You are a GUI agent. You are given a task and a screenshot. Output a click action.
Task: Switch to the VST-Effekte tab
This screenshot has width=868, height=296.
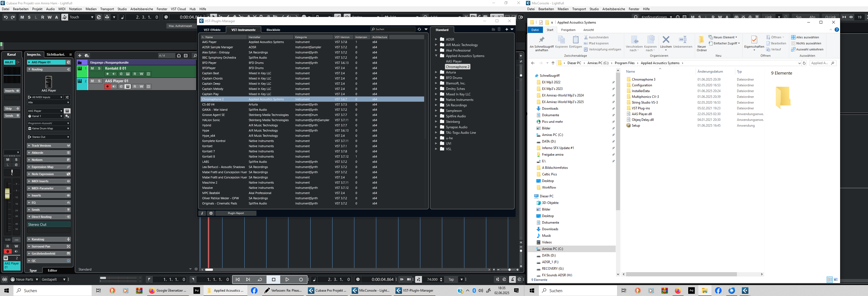pos(212,30)
